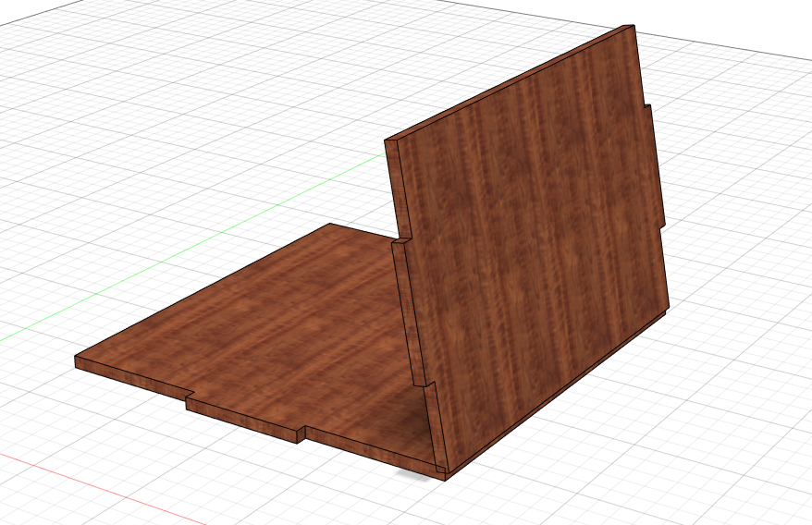Image resolution: width=812 pixels, height=525 pixels.
Task: Select the protruding tab on base panel's front edge
Action: point(245,418)
